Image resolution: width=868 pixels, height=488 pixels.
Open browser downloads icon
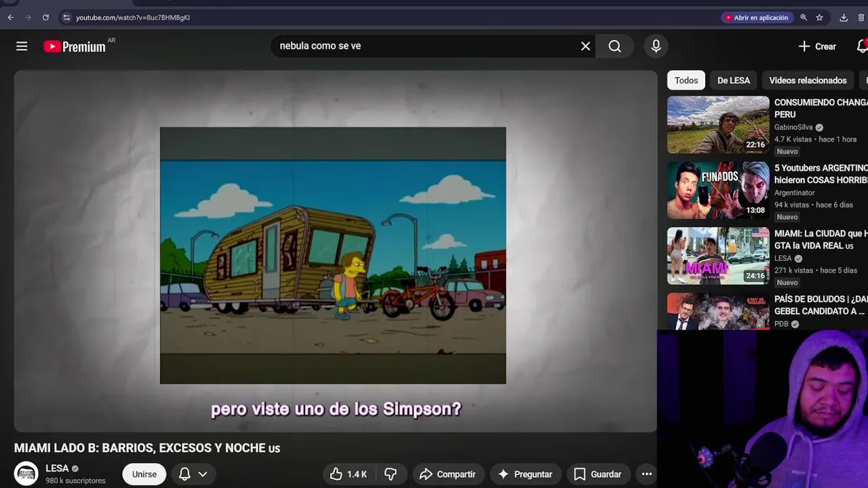pyautogui.click(x=844, y=18)
